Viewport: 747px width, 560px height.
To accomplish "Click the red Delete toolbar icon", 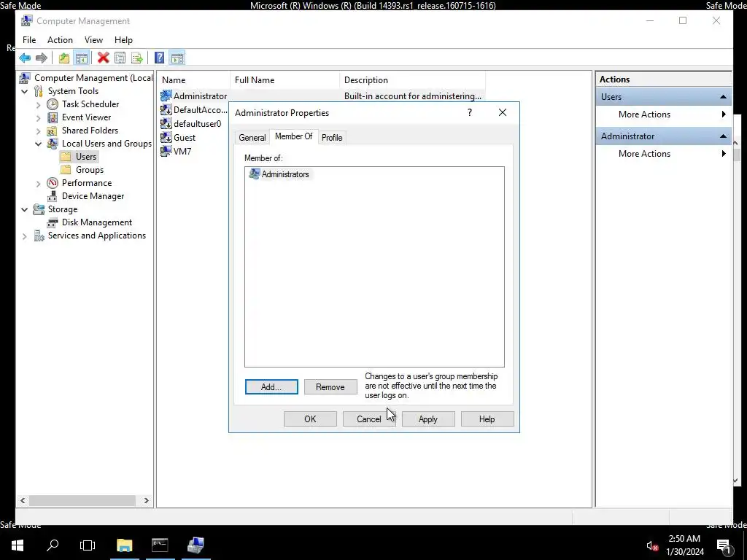I will click(x=103, y=58).
